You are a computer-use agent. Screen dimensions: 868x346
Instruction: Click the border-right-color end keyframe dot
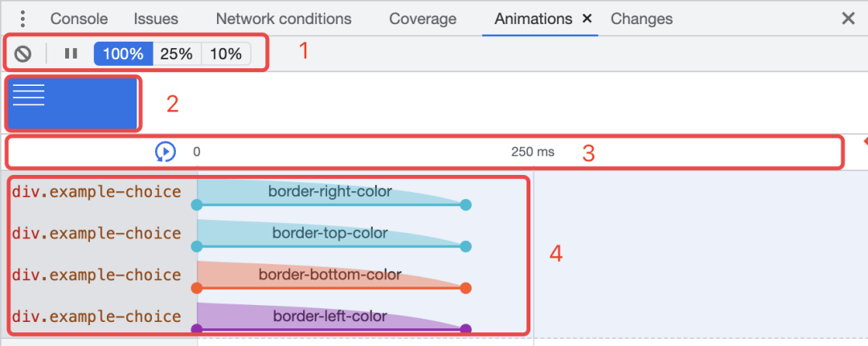tap(465, 205)
